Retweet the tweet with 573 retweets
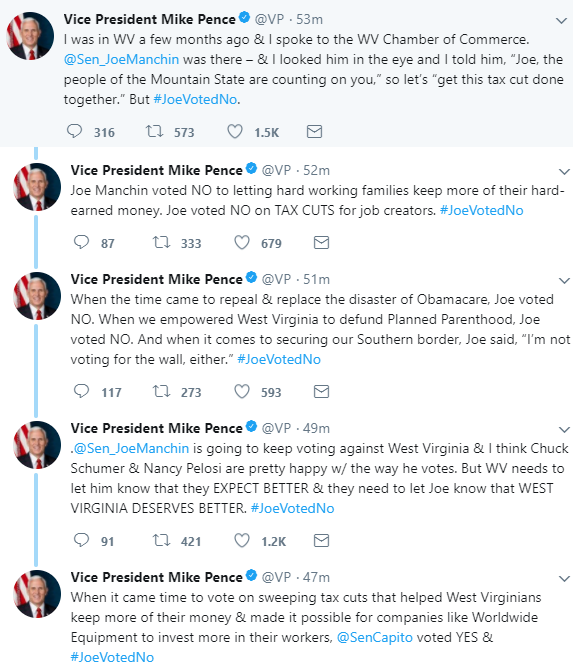 [x=154, y=131]
